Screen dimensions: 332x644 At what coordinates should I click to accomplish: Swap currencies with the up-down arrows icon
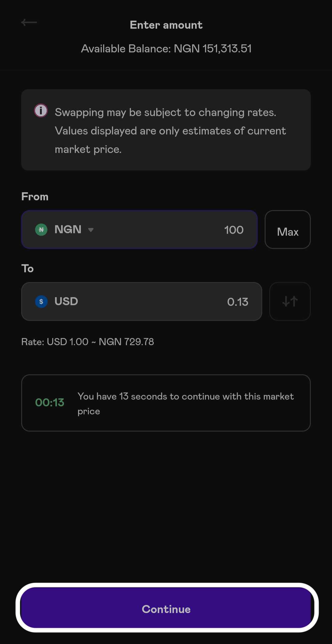coord(290,301)
